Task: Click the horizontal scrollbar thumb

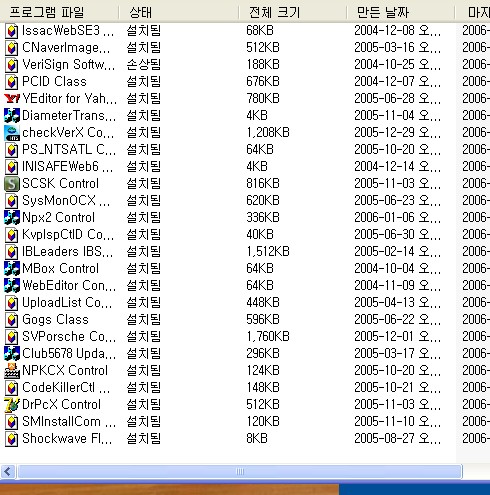Action: [240, 471]
